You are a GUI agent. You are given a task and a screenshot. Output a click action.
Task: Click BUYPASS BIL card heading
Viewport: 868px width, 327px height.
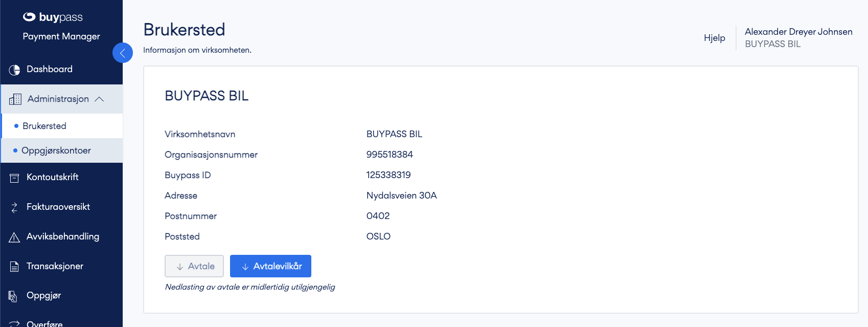[207, 96]
